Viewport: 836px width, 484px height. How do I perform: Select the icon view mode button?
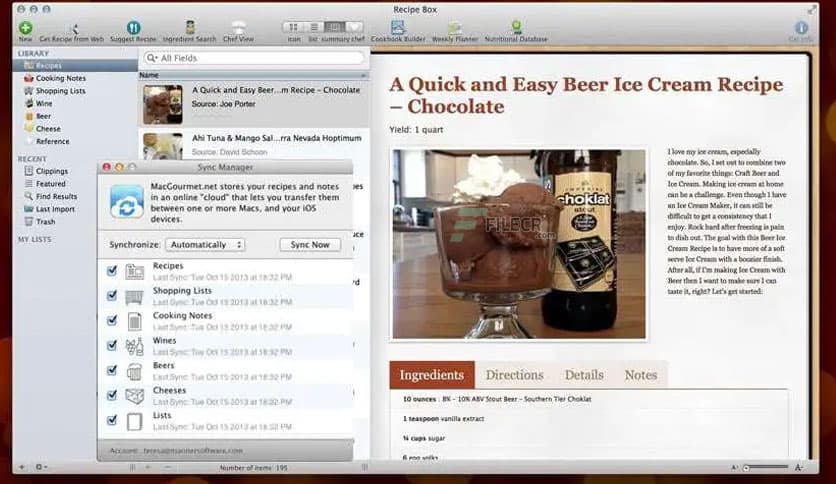point(293,27)
